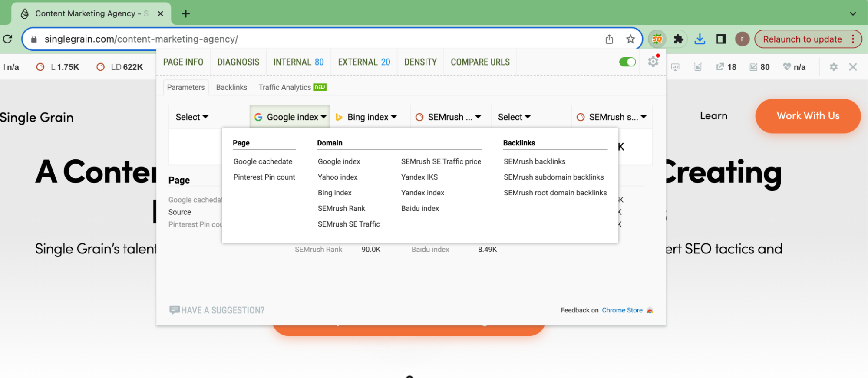The image size is (868, 378).
Task: Select SEMrush SE Traffic option
Action: pos(349,224)
